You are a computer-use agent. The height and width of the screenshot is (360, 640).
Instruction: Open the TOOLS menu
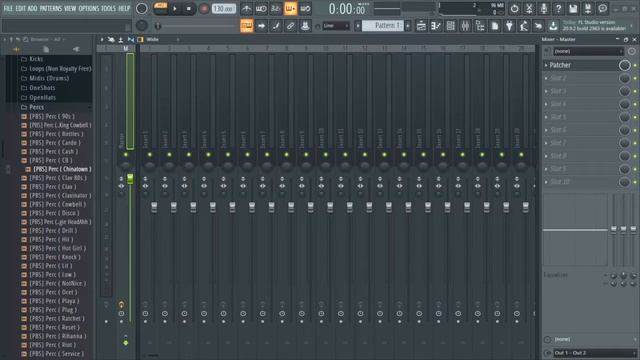108,8
